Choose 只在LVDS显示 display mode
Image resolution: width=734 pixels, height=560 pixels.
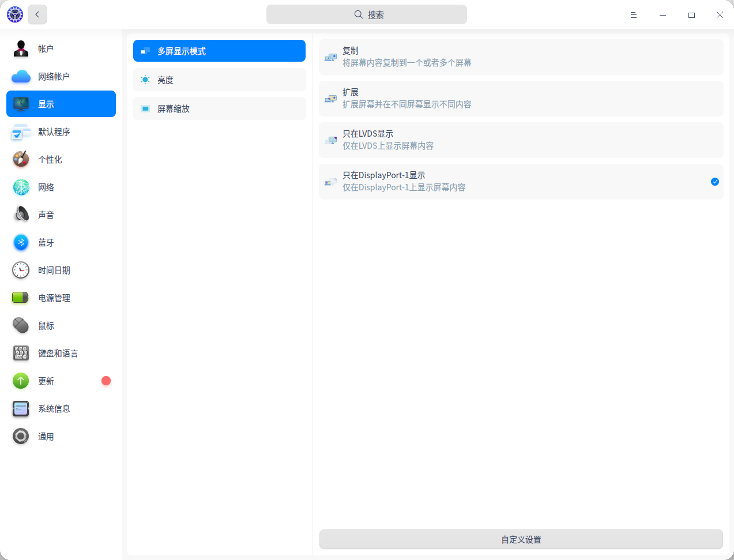519,140
